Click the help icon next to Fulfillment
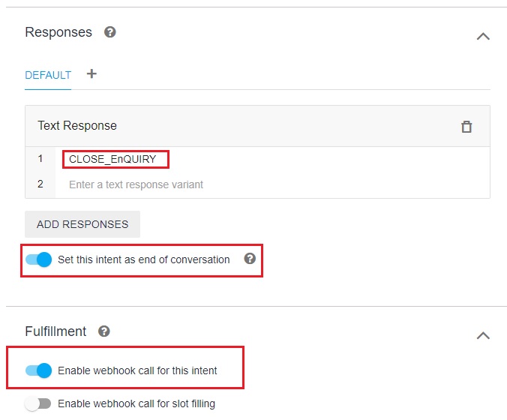Image resolution: width=507 pixels, height=420 pixels. coord(104,331)
